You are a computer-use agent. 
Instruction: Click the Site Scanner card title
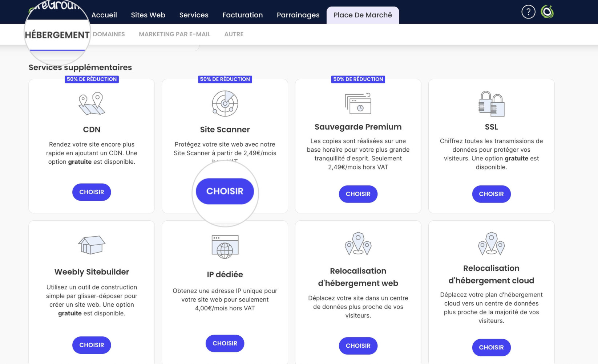click(x=225, y=130)
